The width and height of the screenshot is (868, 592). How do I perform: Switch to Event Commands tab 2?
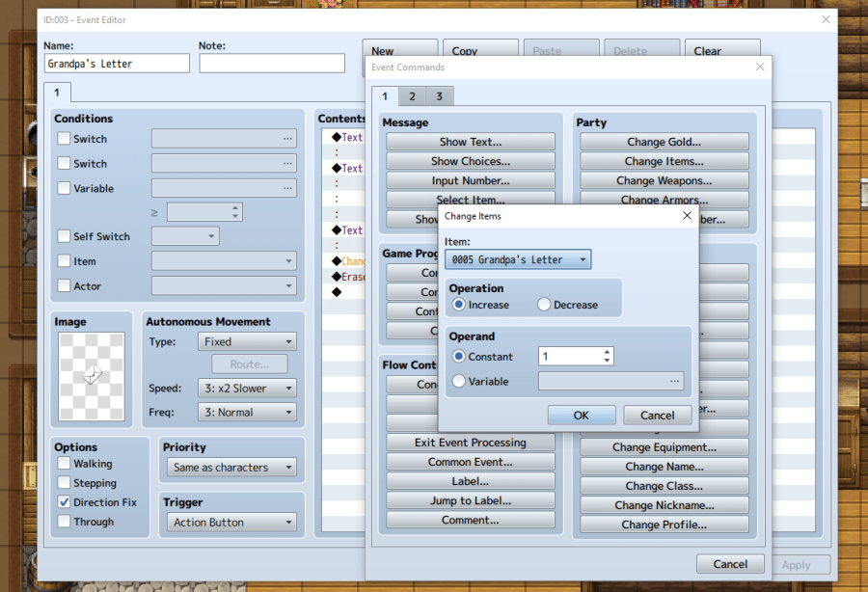pyautogui.click(x=412, y=96)
